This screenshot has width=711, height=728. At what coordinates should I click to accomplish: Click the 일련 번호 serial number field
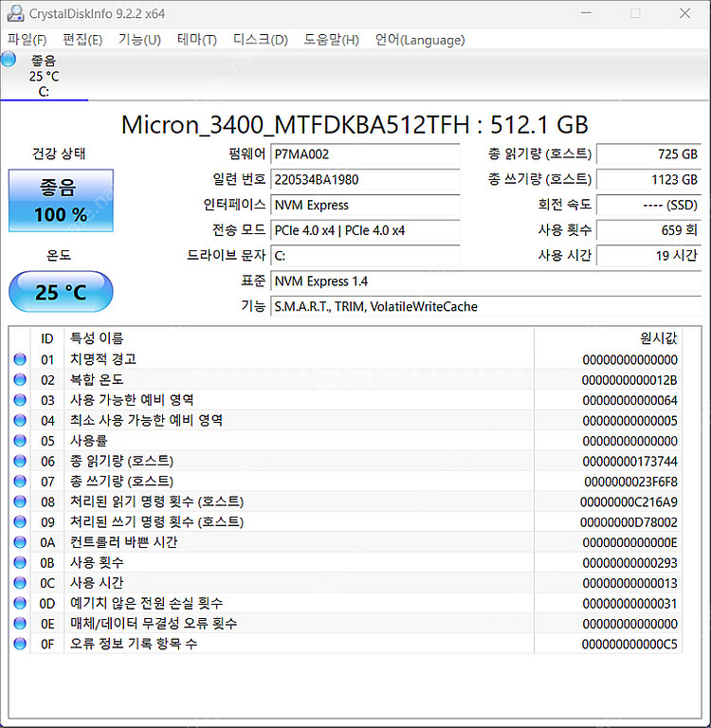click(x=365, y=179)
